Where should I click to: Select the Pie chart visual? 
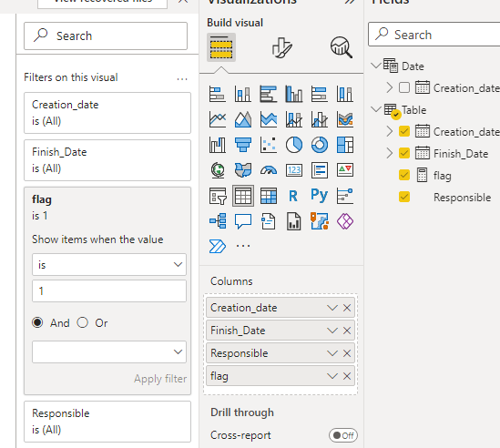tap(294, 145)
